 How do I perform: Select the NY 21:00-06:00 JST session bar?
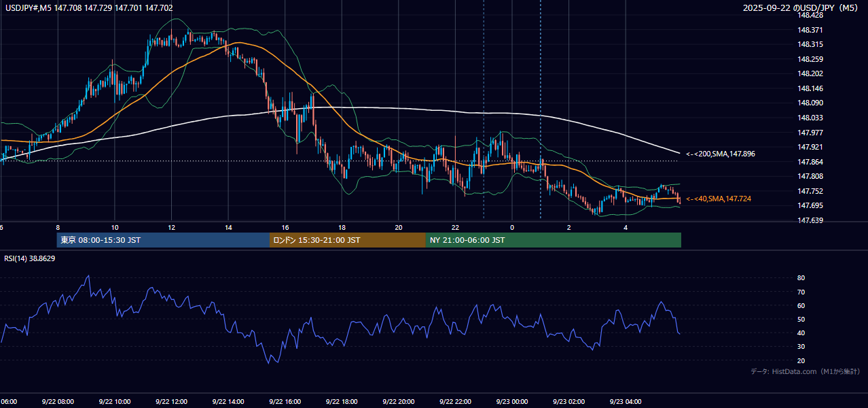pyautogui.click(x=554, y=240)
